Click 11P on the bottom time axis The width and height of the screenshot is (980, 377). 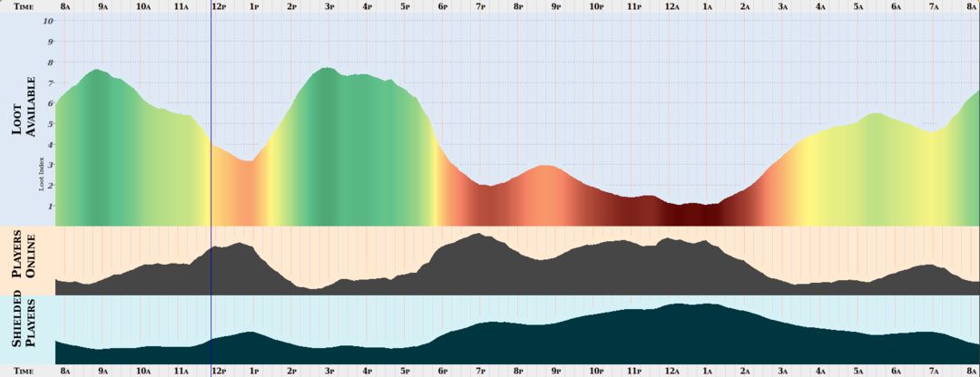click(x=633, y=371)
